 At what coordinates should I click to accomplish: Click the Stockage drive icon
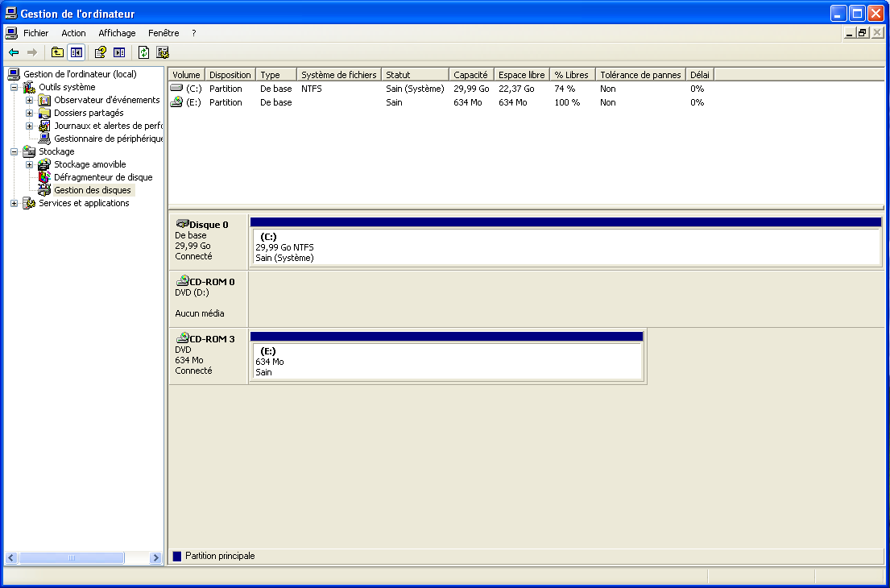pos(29,151)
